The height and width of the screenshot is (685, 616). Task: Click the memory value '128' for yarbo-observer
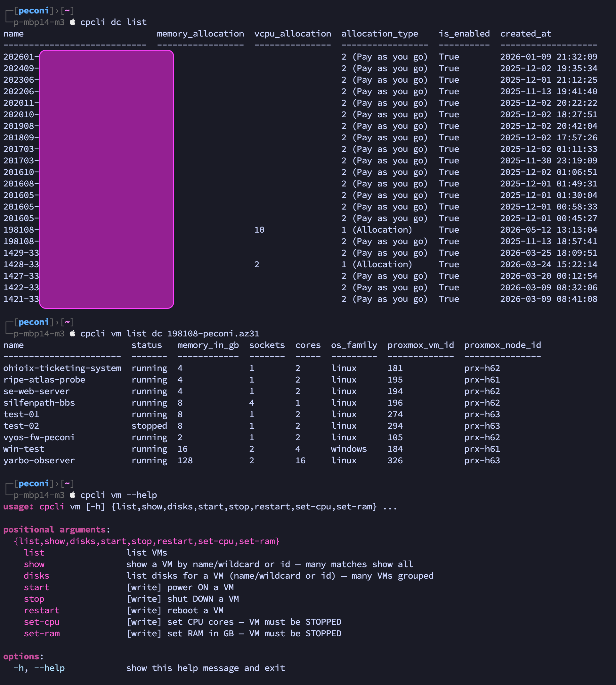pyautogui.click(x=185, y=460)
